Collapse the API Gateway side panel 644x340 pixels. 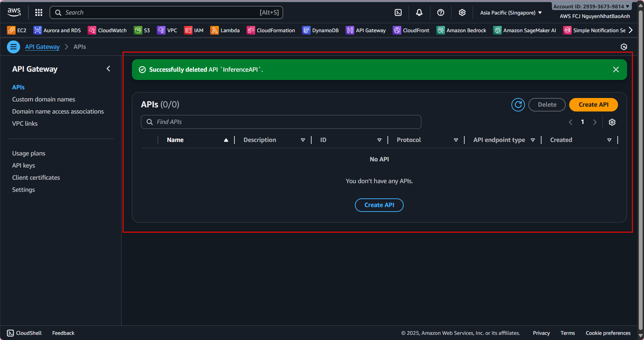[108, 69]
